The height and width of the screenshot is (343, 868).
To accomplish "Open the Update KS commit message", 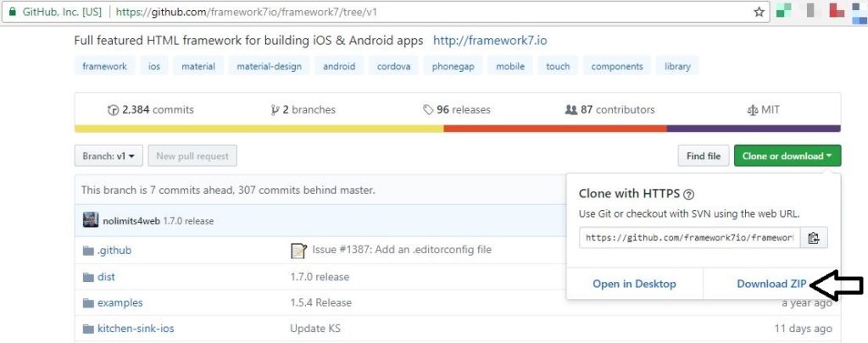I will tap(315, 329).
